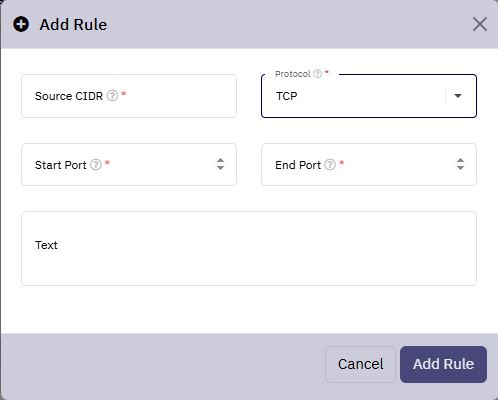Focus the Start Port number field
Image resolution: width=498 pixels, height=400 pixels.
click(129, 165)
